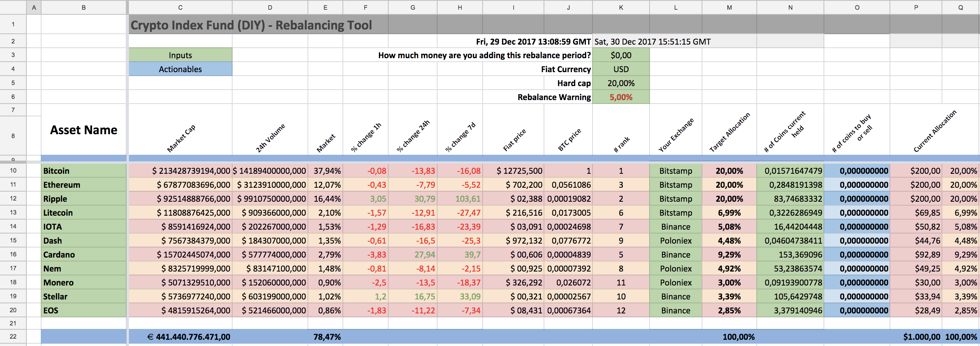The width and height of the screenshot is (980, 346).
Task: Click Stellar coins held 105,6429748
Action: (x=791, y=296)
